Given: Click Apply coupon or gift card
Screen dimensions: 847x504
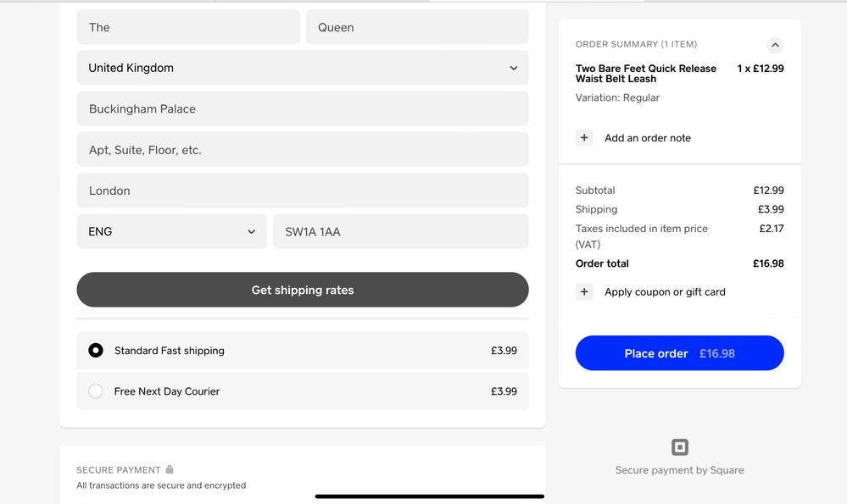Looking at the screenshot, I should coord(665,292).
